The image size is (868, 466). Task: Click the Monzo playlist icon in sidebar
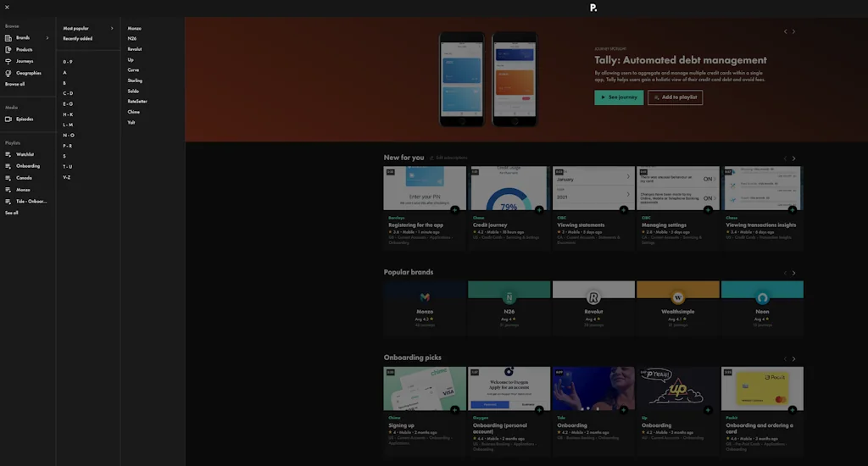pyautogui.click(x=8, y=189)
